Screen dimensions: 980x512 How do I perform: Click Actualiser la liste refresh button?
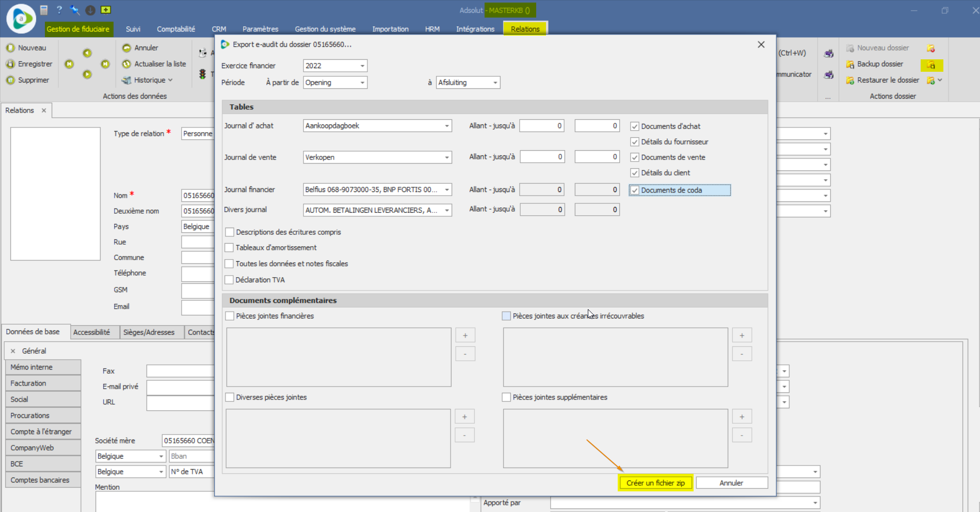click(154, 64)
